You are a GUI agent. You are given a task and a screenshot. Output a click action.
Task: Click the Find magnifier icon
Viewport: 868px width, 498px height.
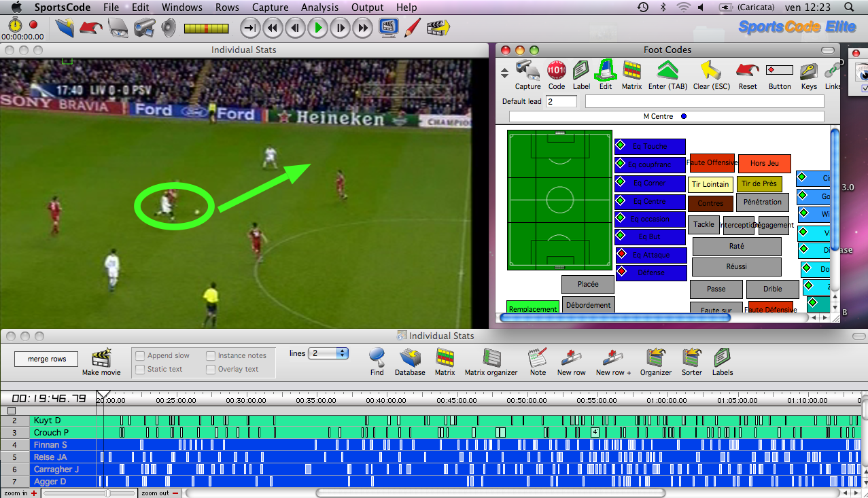377,357
